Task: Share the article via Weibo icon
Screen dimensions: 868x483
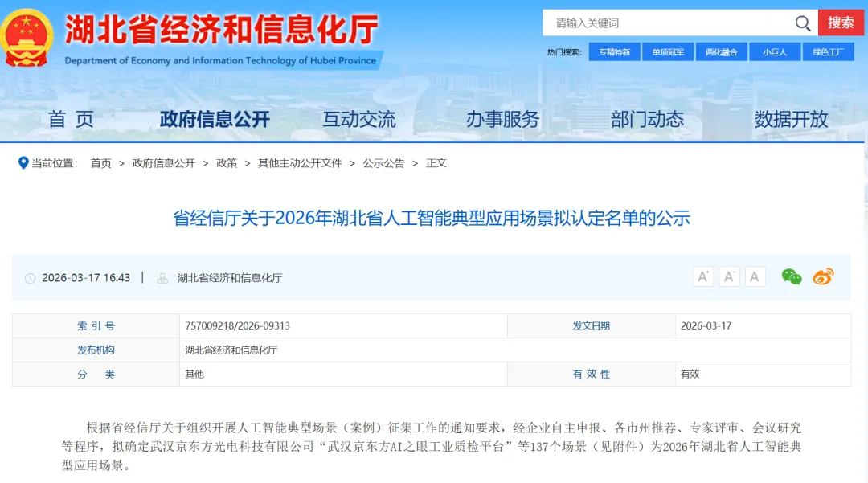Action: 823,277
